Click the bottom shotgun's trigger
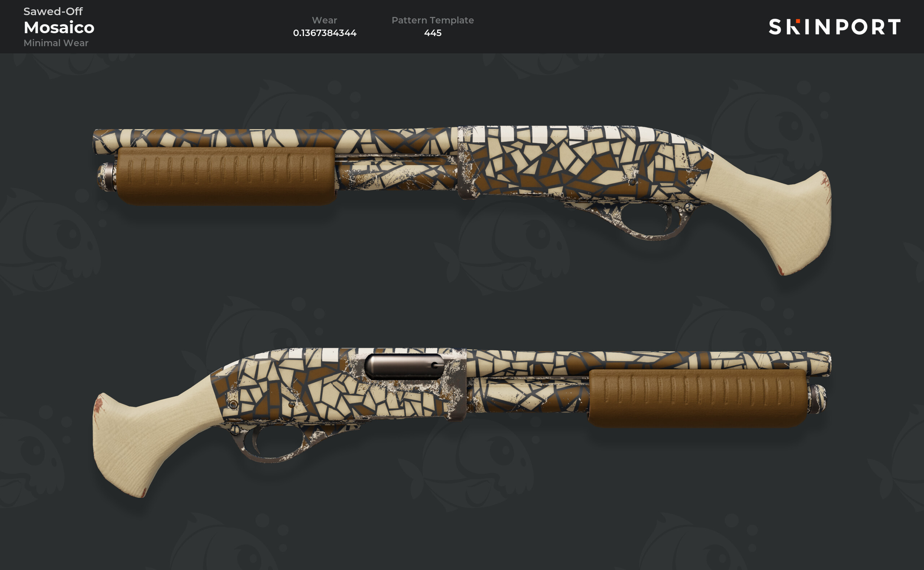Screen dimensions: 924x570 click(257, 441)
